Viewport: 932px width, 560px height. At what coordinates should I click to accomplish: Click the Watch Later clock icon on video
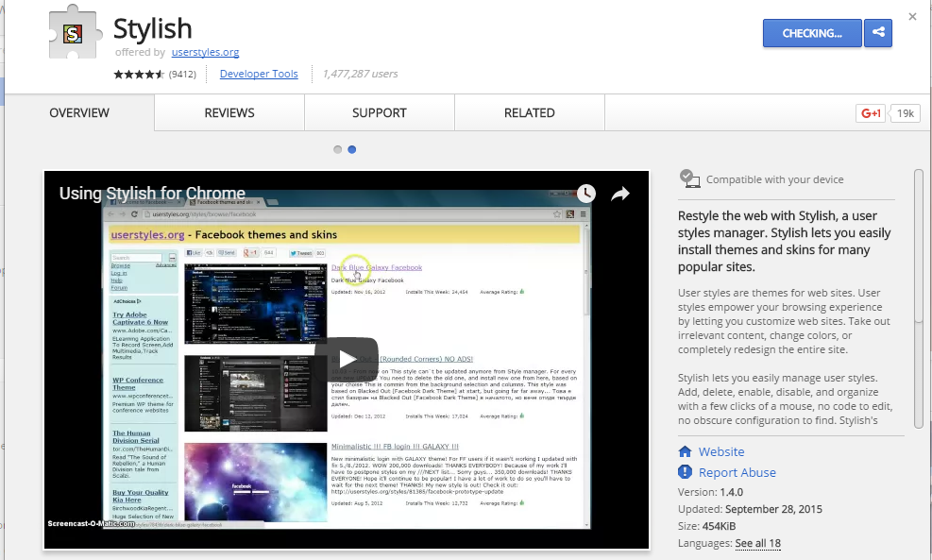[586, 194]
